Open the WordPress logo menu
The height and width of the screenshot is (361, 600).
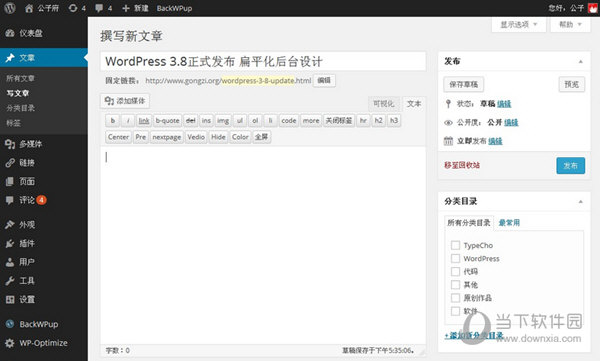10,8
